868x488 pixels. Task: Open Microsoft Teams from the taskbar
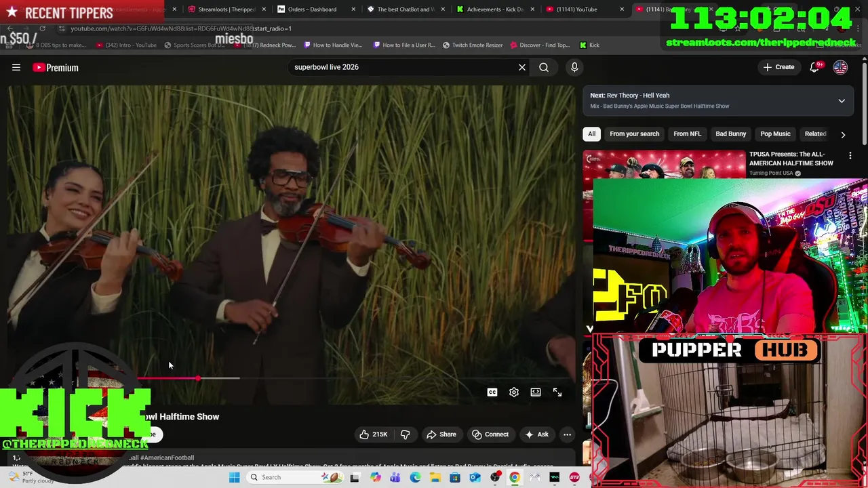[395, 477]
